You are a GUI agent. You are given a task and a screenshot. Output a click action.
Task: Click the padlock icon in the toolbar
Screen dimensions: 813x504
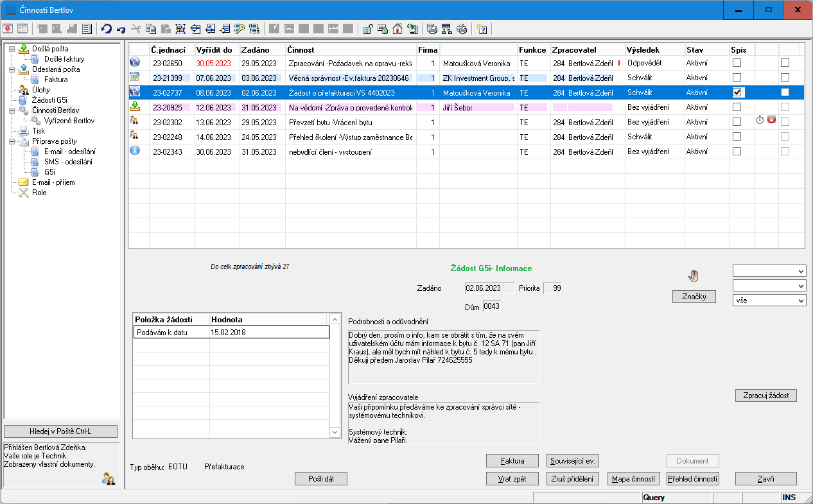tap(367, 29)
